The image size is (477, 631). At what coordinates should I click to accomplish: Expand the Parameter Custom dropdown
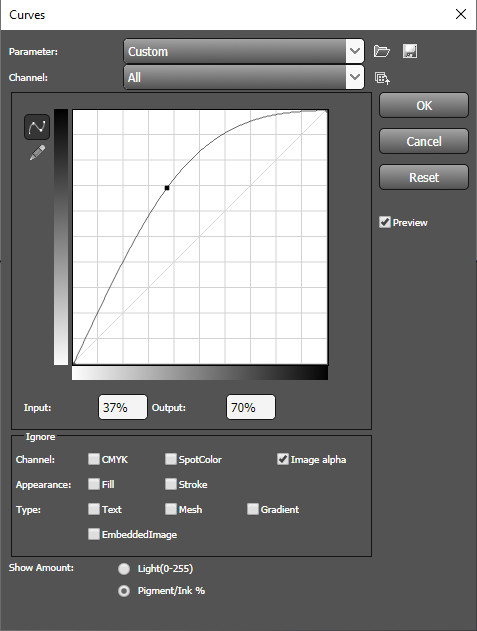[244, 51]
